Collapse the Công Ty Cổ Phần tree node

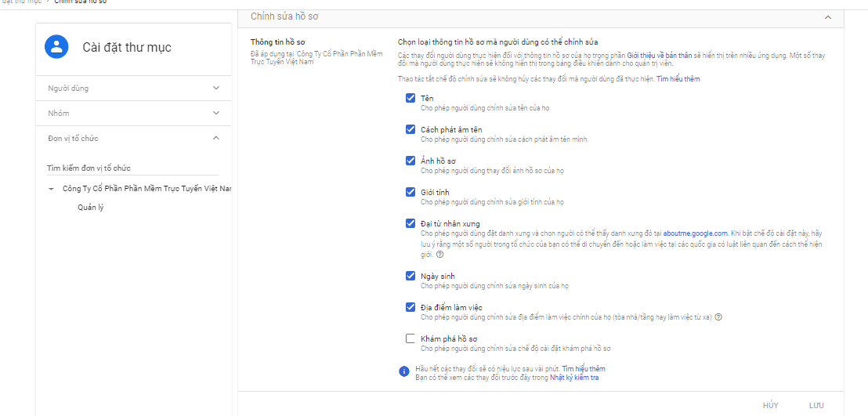51,189
